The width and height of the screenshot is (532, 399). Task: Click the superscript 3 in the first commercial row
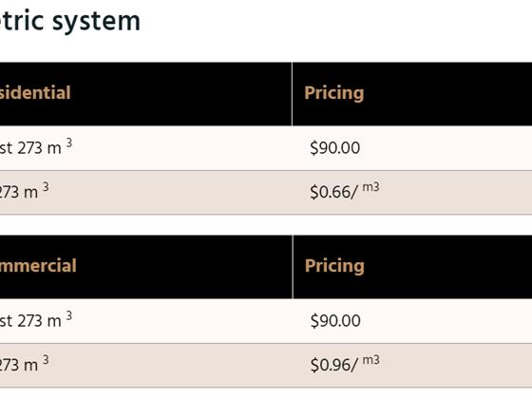pyautogui.click(x=68, y=315)
